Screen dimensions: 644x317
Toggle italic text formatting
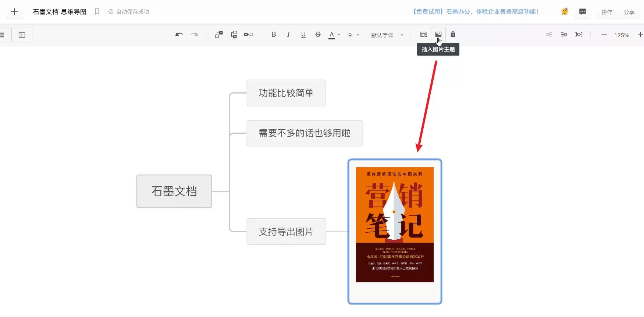click(288, 35)
